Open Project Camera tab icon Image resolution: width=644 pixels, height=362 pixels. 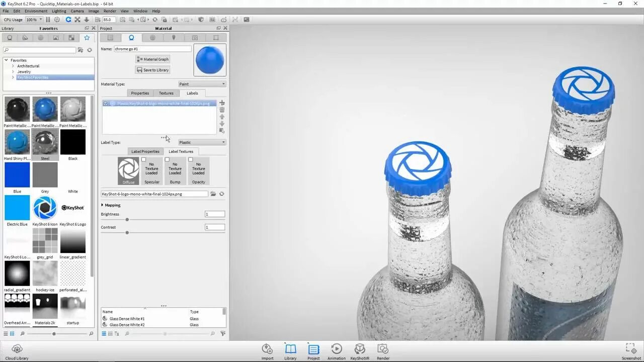pos(195,38)
